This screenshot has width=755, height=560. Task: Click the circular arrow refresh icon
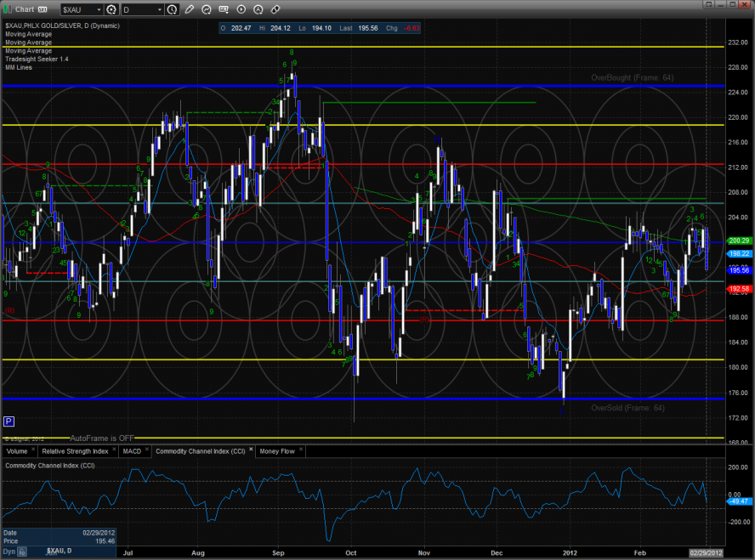coord(207,9)
